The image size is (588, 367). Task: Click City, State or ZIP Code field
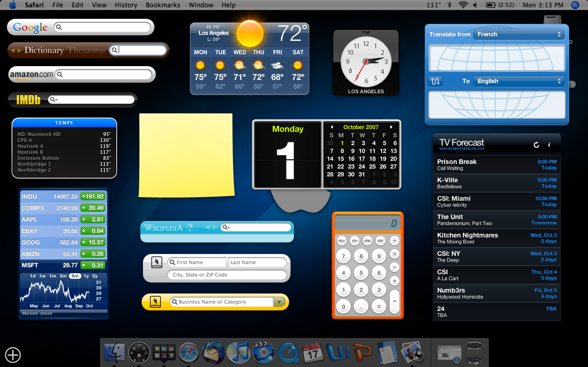click(x=227, y=275)
